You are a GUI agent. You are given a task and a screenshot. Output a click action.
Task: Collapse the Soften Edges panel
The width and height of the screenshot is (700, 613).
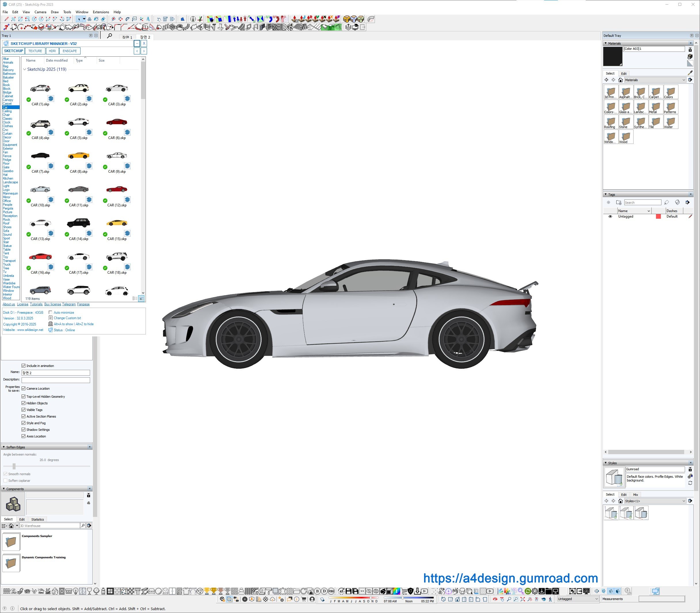coord(4,447)
